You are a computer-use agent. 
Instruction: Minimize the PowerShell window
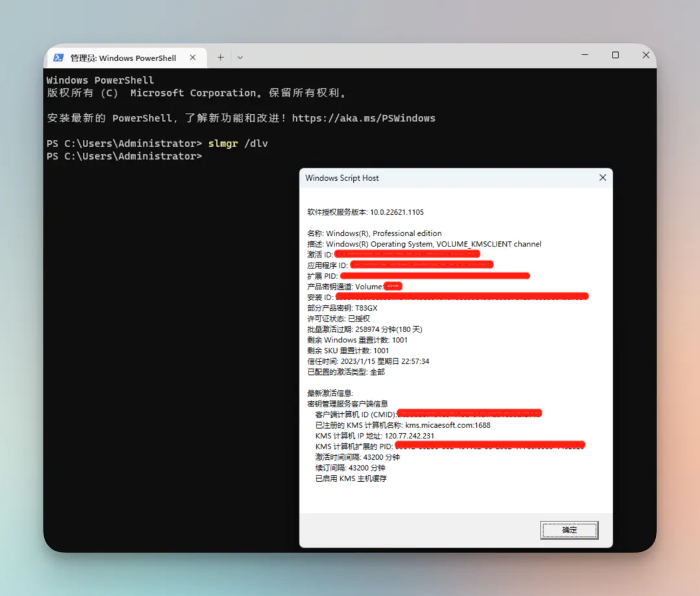tap(585, 55)
